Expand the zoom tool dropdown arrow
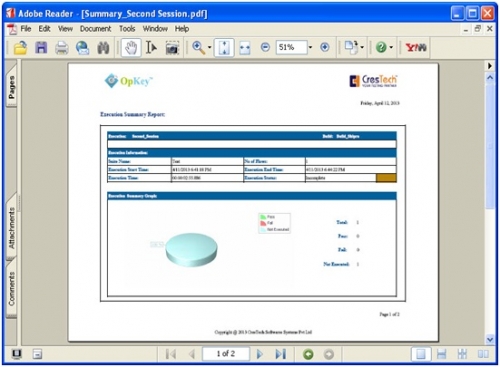 (209, 47)
